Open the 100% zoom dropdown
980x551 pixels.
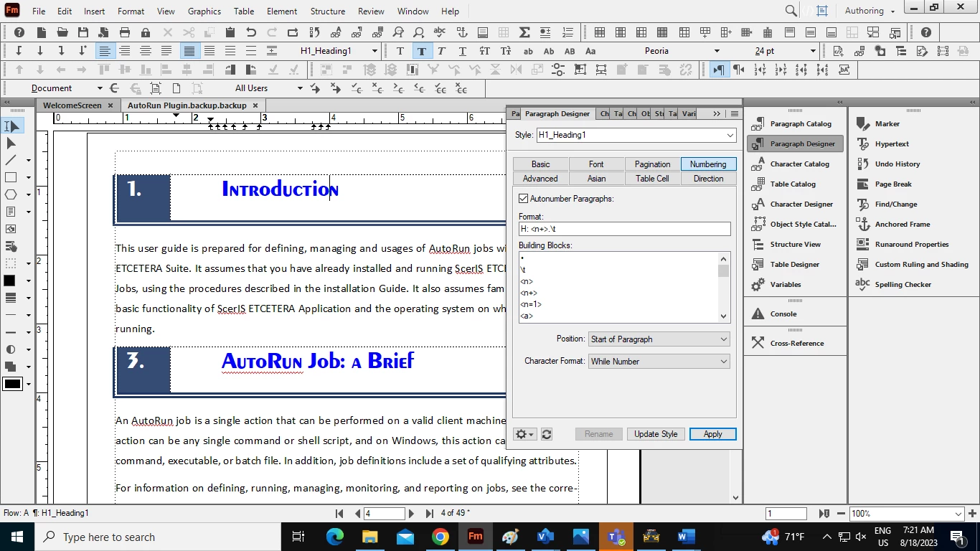pos(959,514)
